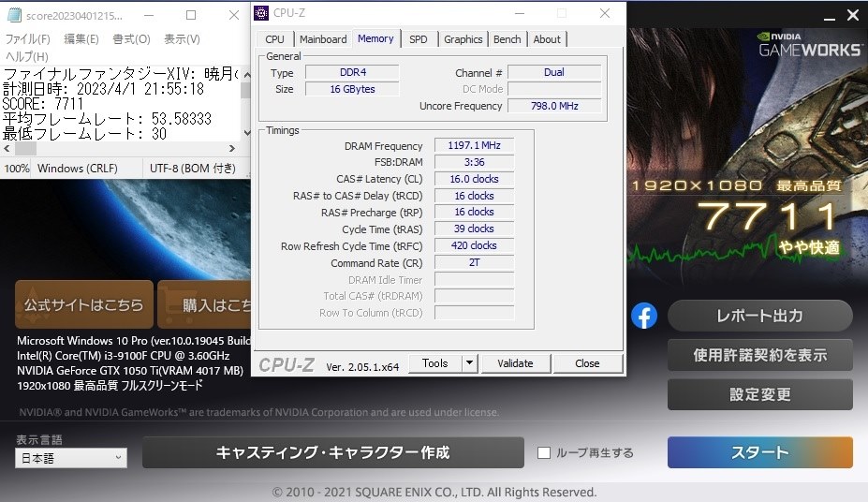Viewport: 868px width, 502px height.
Task: Click the Facebook share icon
Action: (644, 316)
